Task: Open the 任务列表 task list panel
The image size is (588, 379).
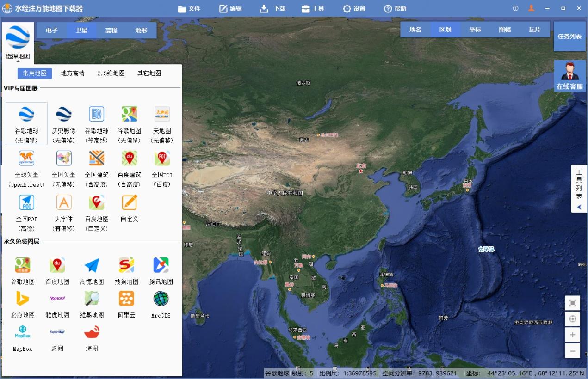Action: (x=569, y=37)
